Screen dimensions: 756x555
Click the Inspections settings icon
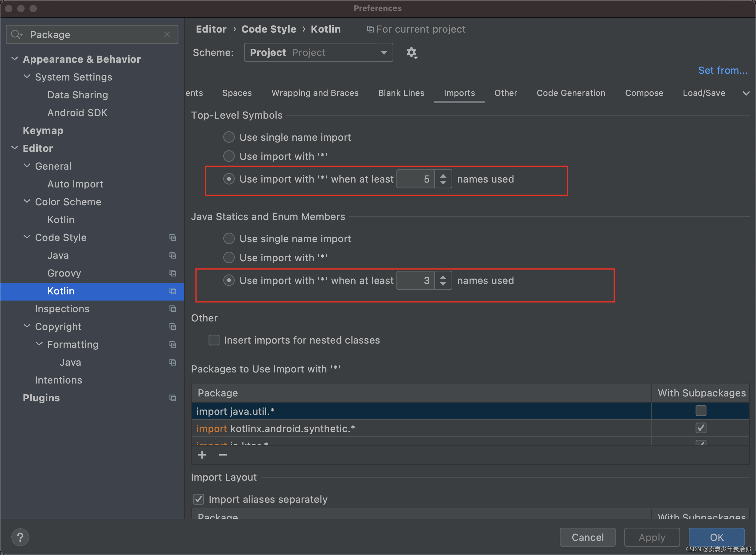coord(172,309)
